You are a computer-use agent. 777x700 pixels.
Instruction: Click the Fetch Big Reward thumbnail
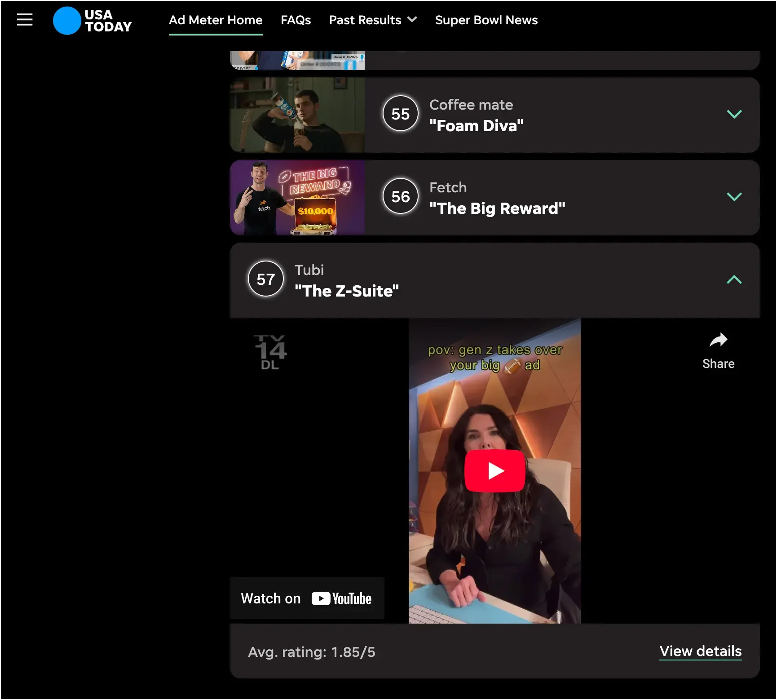point(297,198)
